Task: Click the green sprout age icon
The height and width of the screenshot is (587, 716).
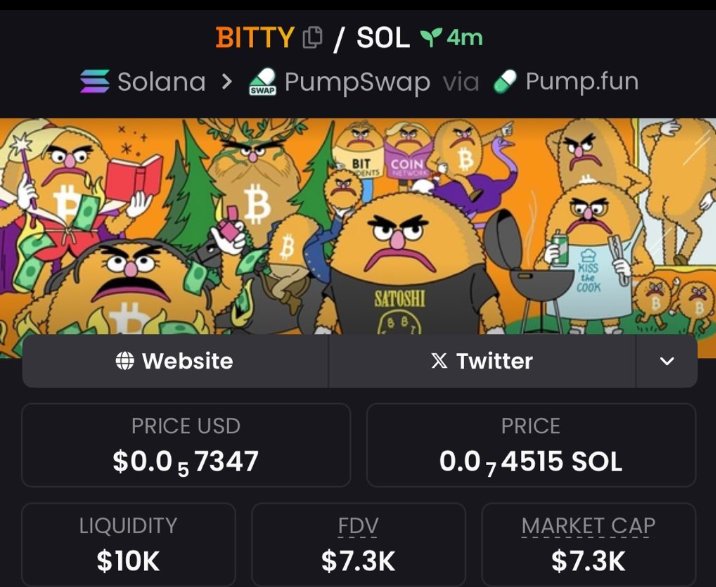Action: click(431, 37)
